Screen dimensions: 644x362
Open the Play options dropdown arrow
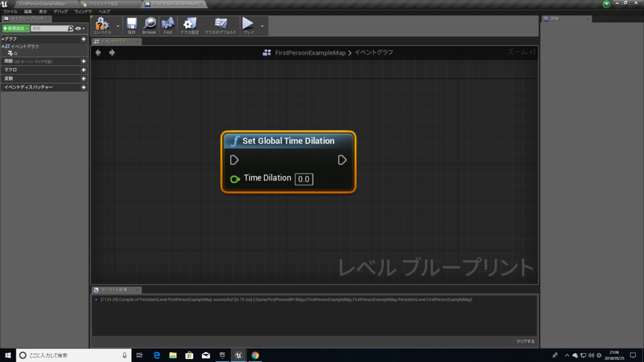[x=262, y=26]
